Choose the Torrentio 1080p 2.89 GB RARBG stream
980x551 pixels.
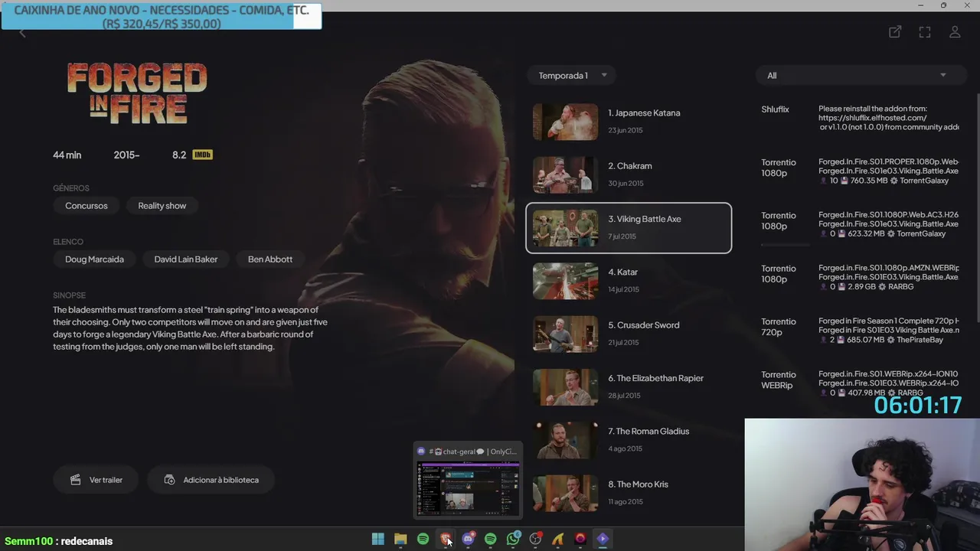(x=860, y=277)
